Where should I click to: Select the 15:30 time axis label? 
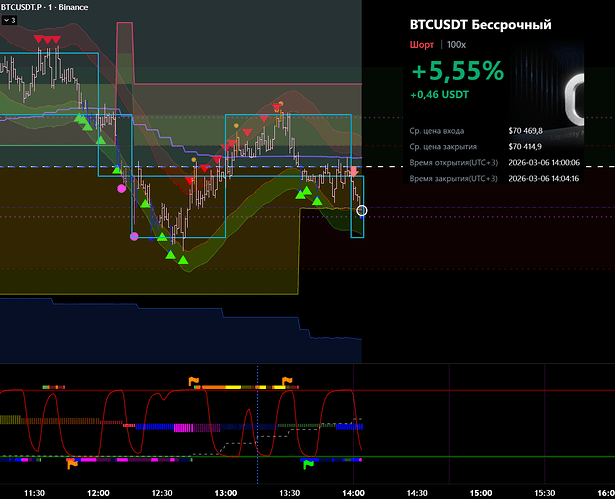click(x=544, y=492)
